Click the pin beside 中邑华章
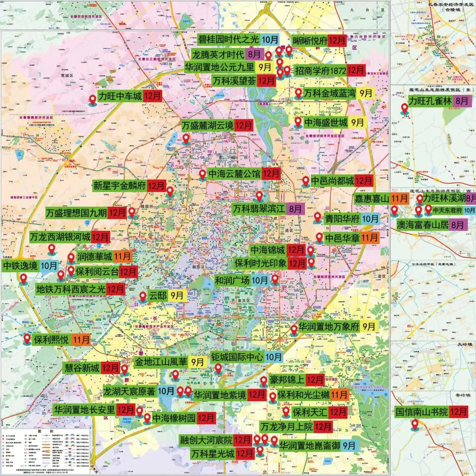The width and height of the screenshot is (476, 476). pyautogui.click(x=319, y=238)
